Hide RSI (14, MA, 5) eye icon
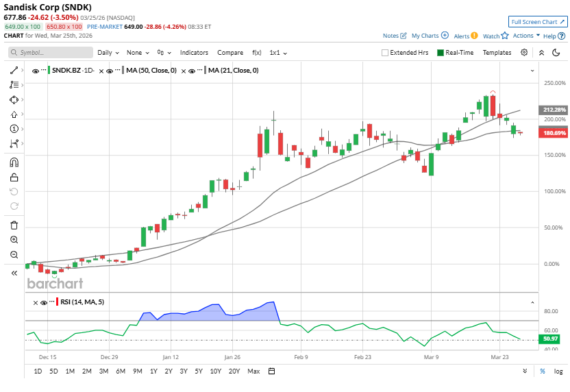 coord(44,302)
